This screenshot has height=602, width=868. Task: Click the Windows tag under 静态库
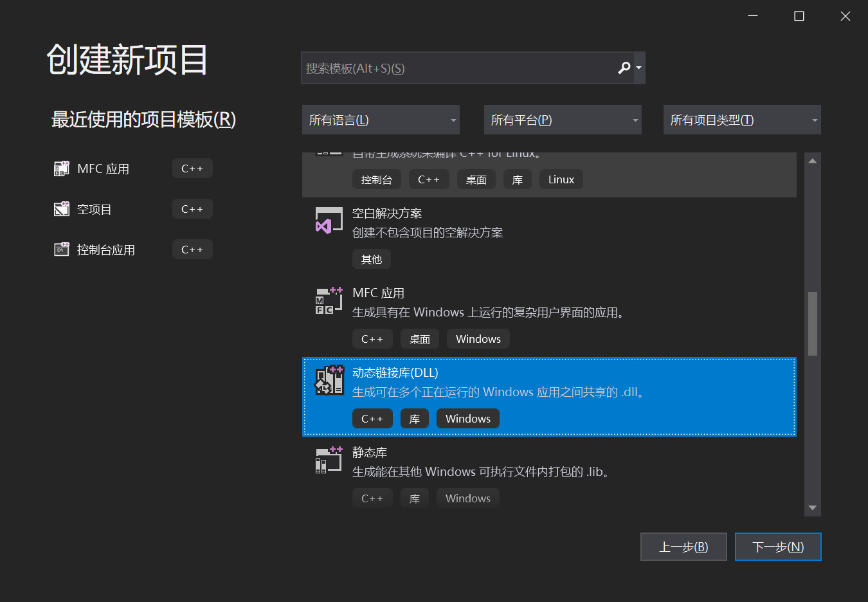[x=468, y=498]
